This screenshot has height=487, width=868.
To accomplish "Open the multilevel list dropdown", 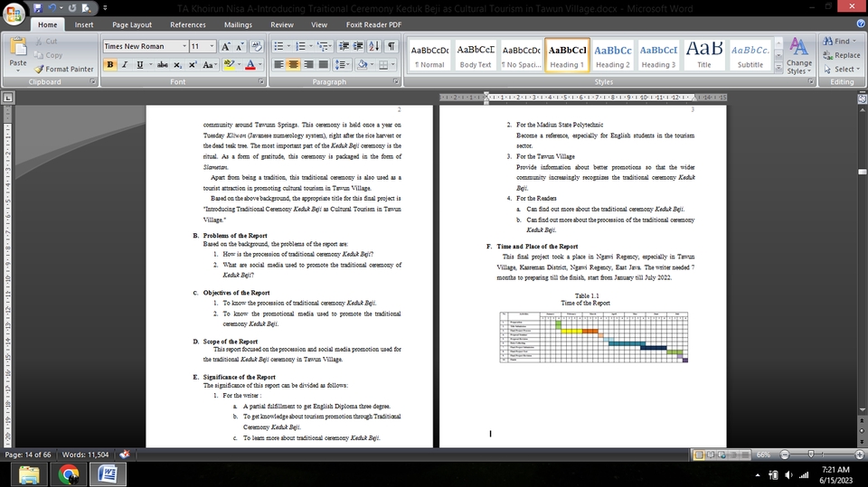I will click(324, 46).
